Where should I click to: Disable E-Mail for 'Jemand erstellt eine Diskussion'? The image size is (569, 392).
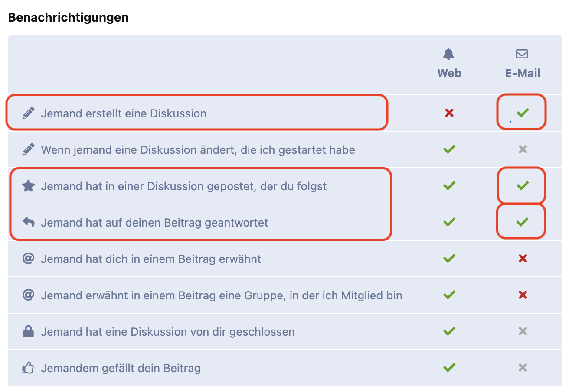click(x=523, y=113)
